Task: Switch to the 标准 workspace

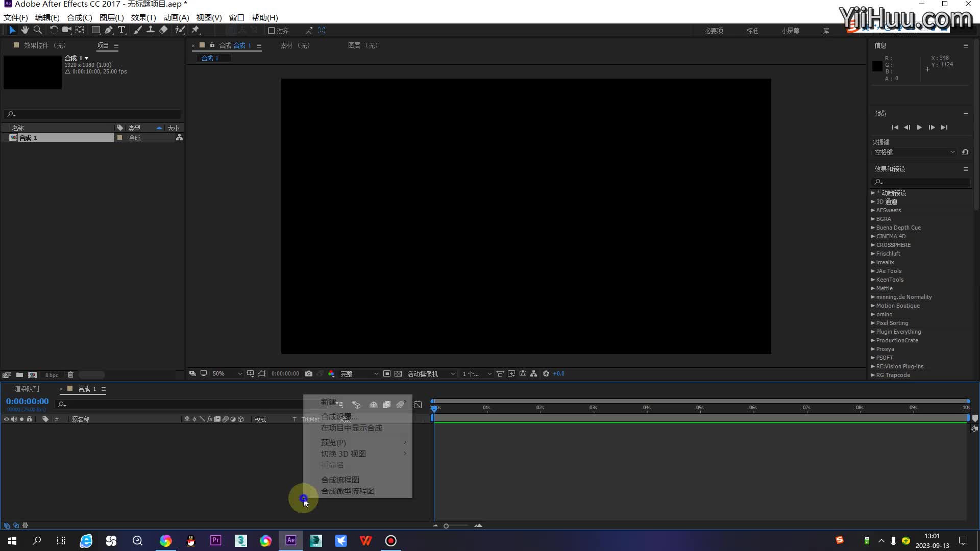Action: point(752,31)
